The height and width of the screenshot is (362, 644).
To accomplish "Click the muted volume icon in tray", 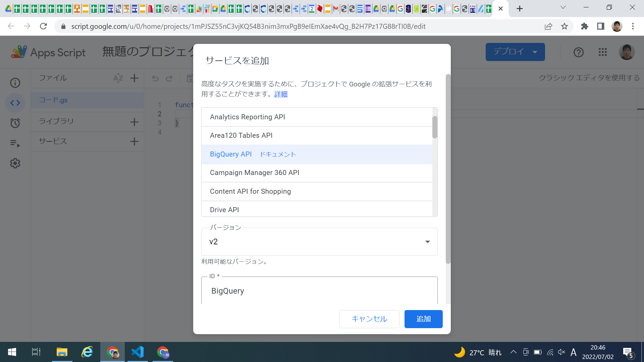I will (561, 352).
